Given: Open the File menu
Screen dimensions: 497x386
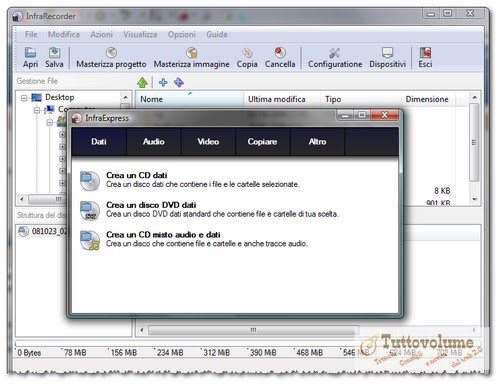Looking at the screenshot, I should [x=31, y=34].
